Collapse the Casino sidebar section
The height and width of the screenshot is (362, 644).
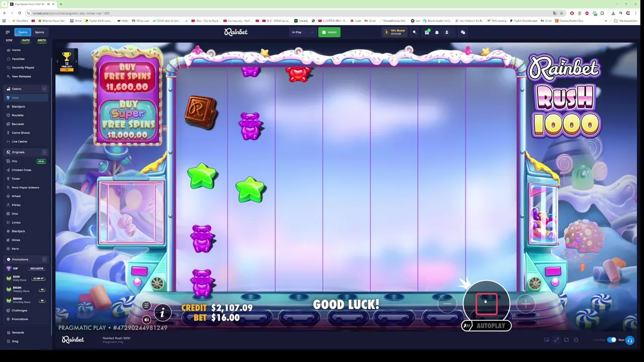click(x=44, y=89)
